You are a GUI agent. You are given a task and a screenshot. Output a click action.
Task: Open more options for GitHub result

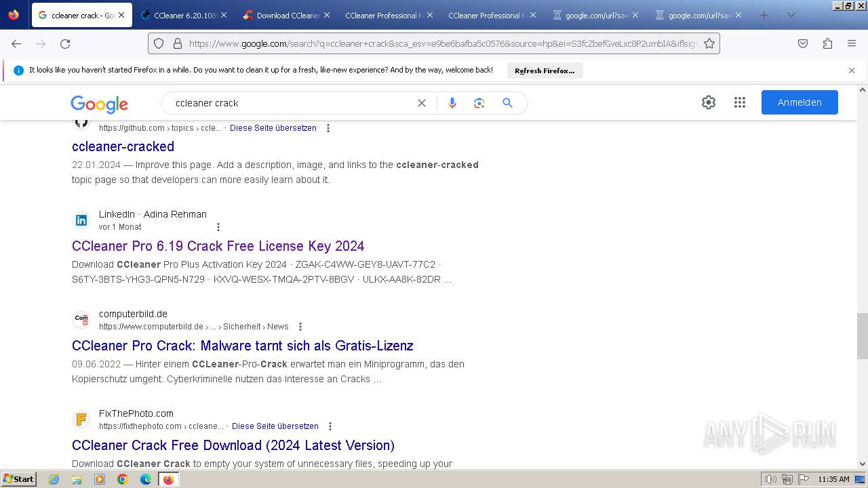[x=328, y=128]
